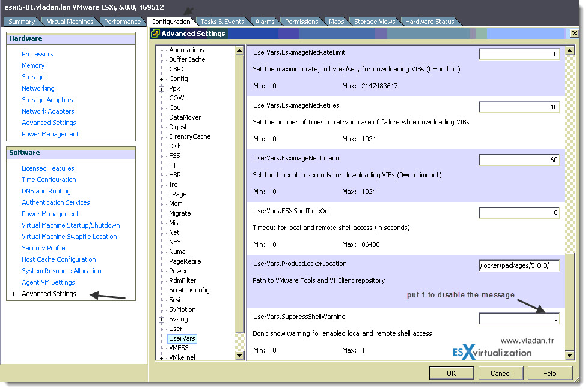588x391 pixels.
Task: Open the Storage Views tab
Action: coord(375,22)
